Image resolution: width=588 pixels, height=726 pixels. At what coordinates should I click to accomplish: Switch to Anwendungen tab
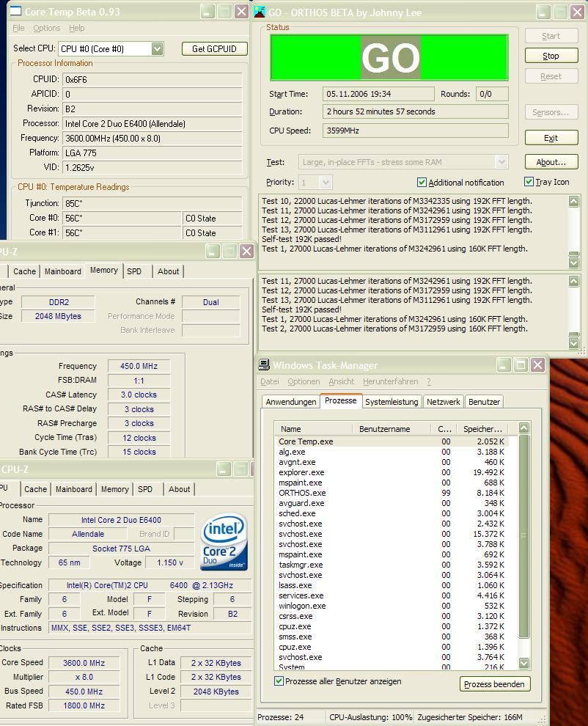[x=291, y=401]
